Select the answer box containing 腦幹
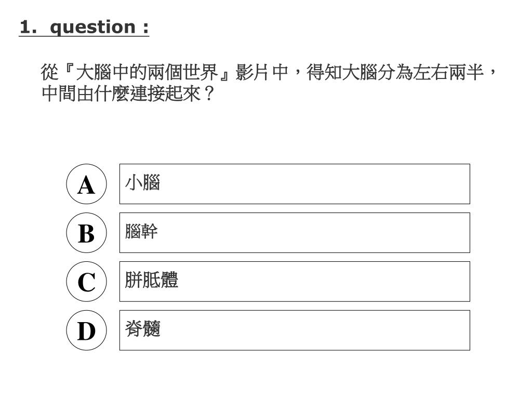The height and width of the screenshot is (399, 532). 295,233
